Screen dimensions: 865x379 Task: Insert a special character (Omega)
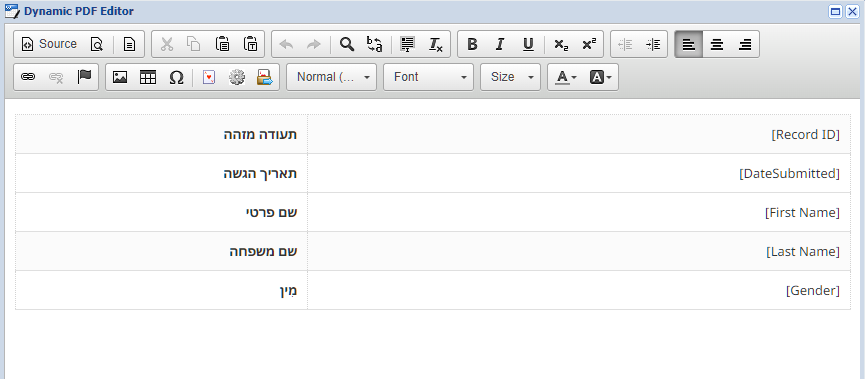176,77
